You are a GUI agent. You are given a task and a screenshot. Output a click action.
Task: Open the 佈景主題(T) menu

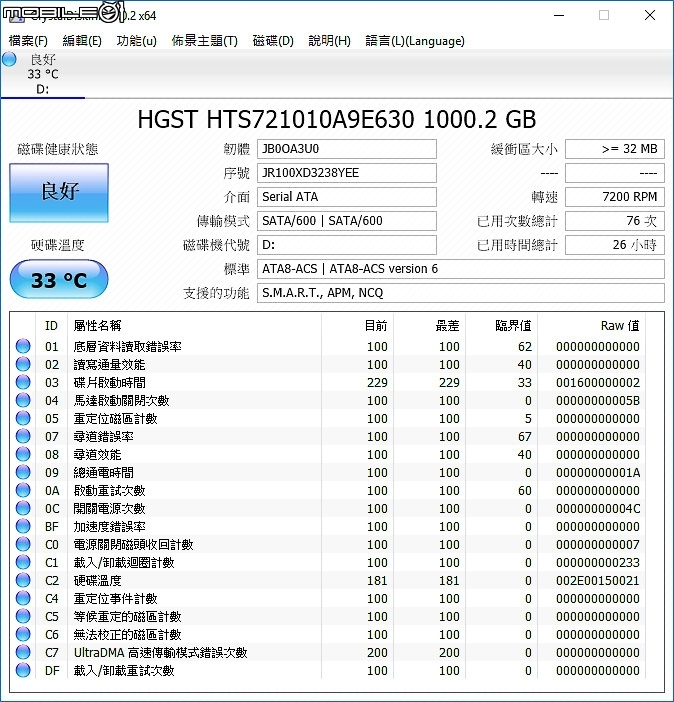pyautogui.click(x=204, y=41)
